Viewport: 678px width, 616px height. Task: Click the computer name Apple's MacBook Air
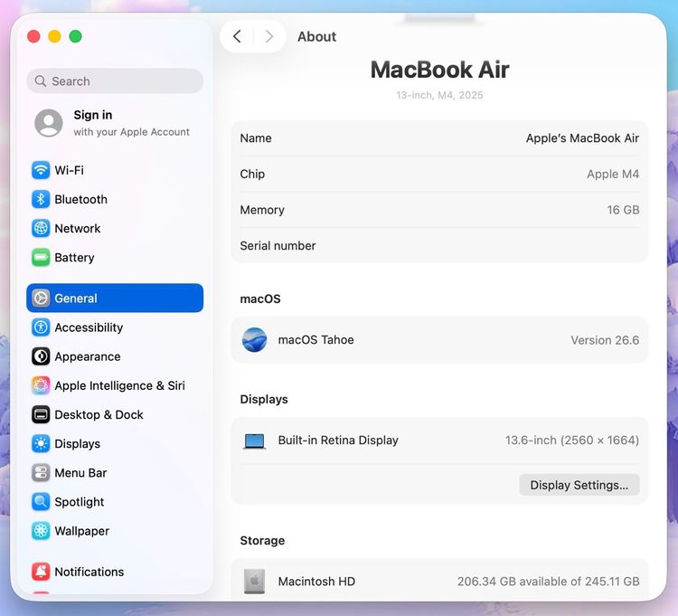point(582,138)
